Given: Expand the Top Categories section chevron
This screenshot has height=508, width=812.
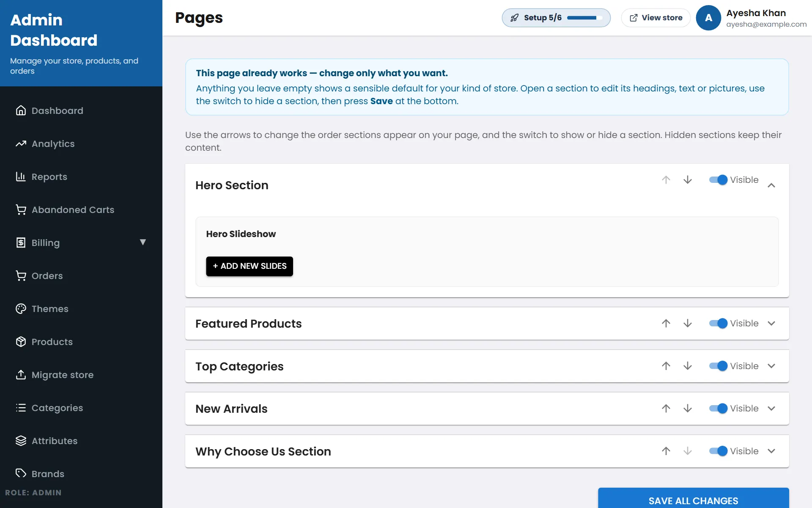Looking at the screenshot, I should 771,366.
